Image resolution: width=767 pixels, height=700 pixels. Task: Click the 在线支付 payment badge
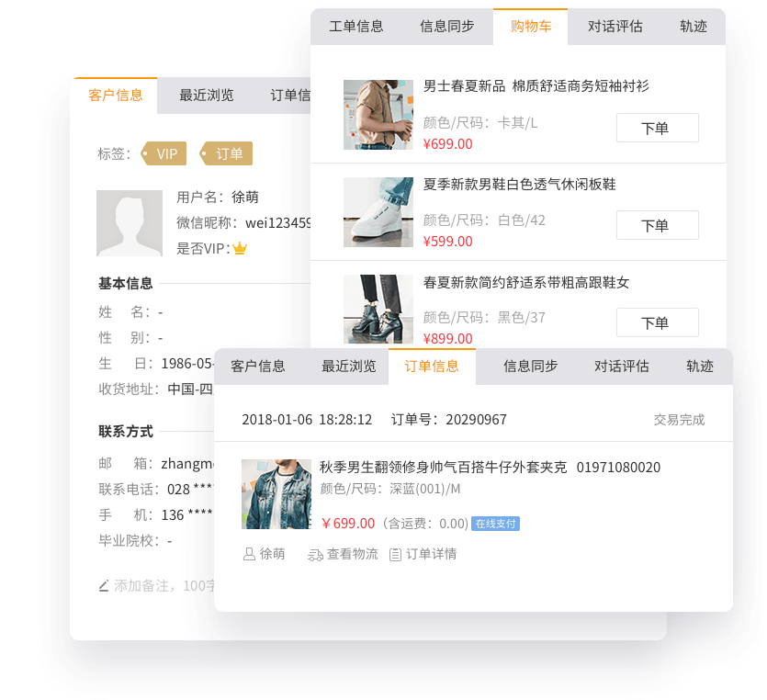496,525
